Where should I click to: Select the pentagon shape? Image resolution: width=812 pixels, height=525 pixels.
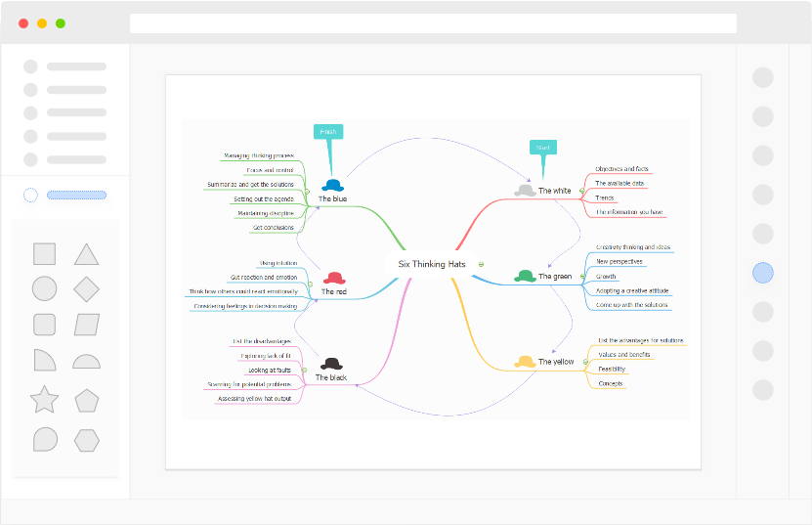click(x=86, y=400)
